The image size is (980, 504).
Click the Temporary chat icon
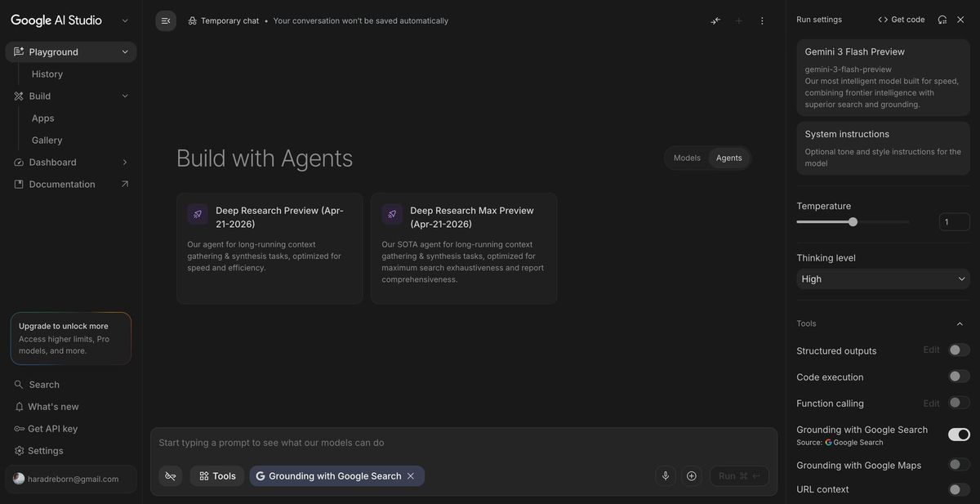tap(192, 20)
